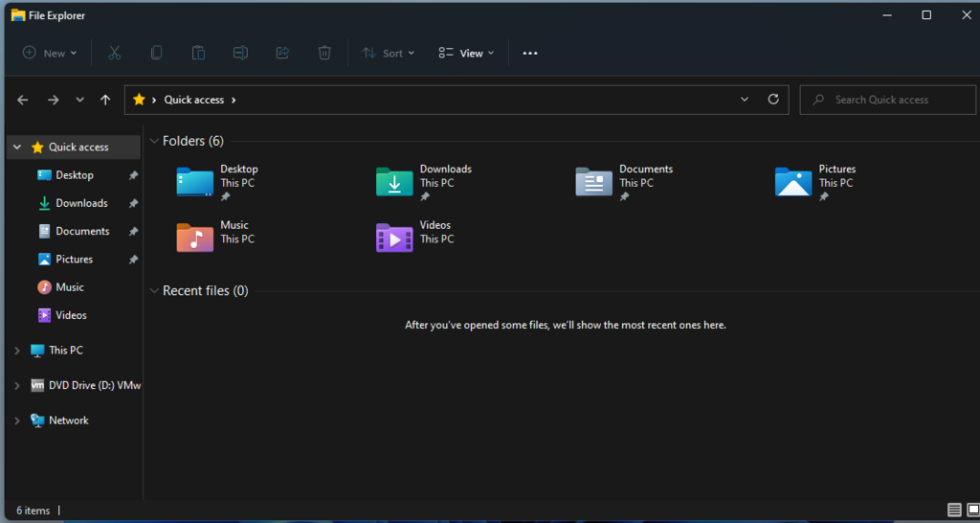Screen dimensions: 980x523
Task: Click the Copy icon in toolbar
Action: [x=156, y=54]
